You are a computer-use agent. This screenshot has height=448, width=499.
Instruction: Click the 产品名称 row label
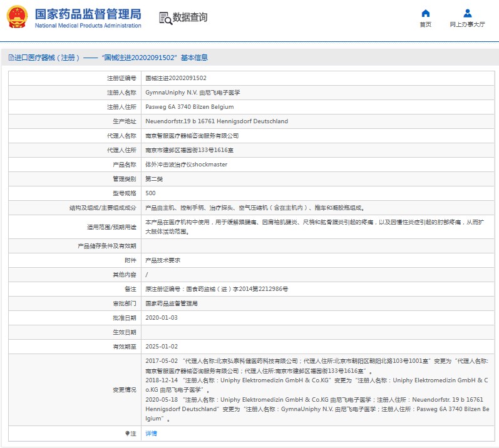point(125,165)
